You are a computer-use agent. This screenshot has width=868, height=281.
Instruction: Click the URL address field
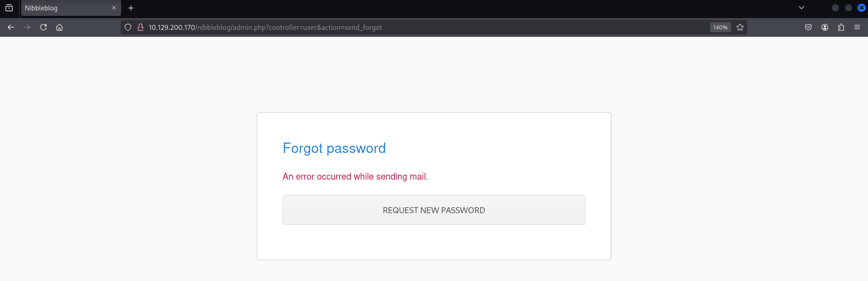pyautogui.click(x=407, y=27)
